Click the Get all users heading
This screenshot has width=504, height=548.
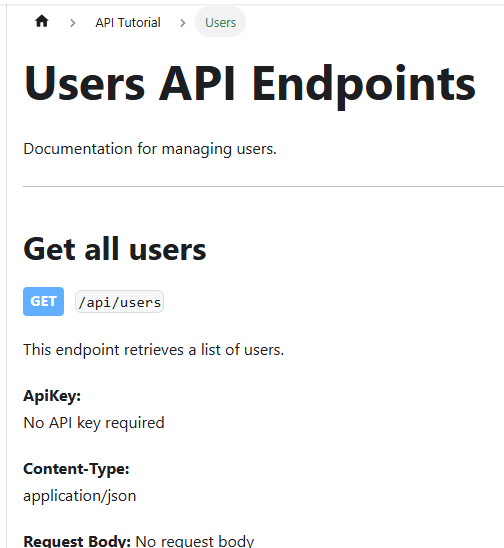[115, 249]
